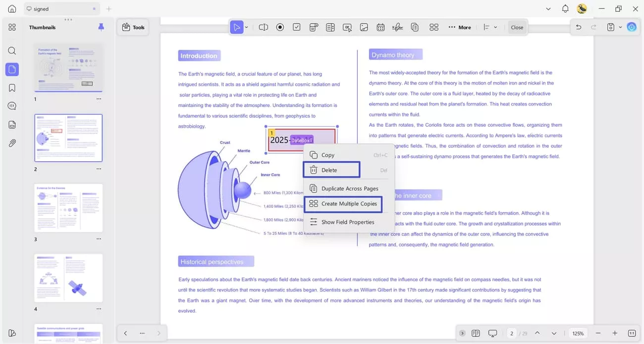Open the align objects dropdown
Viewport: 644px width, 344px height.
pos(490,27)
